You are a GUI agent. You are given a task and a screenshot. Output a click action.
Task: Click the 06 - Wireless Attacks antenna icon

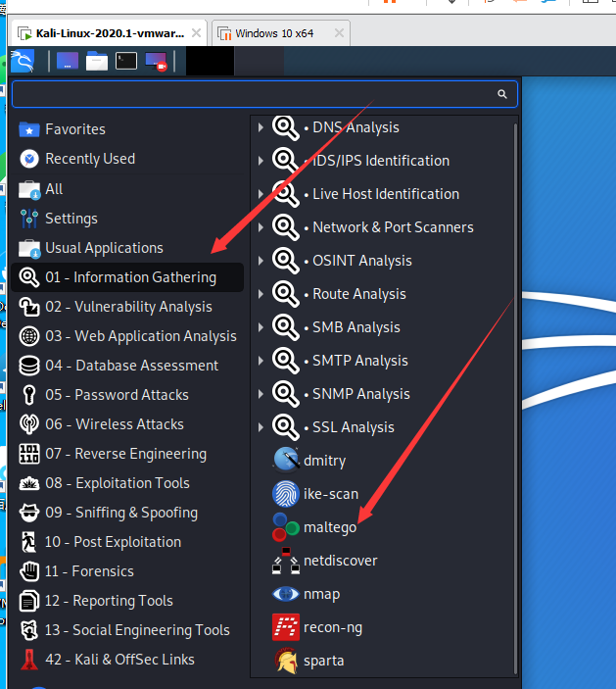pyautogui.click(x=29, y=424)
